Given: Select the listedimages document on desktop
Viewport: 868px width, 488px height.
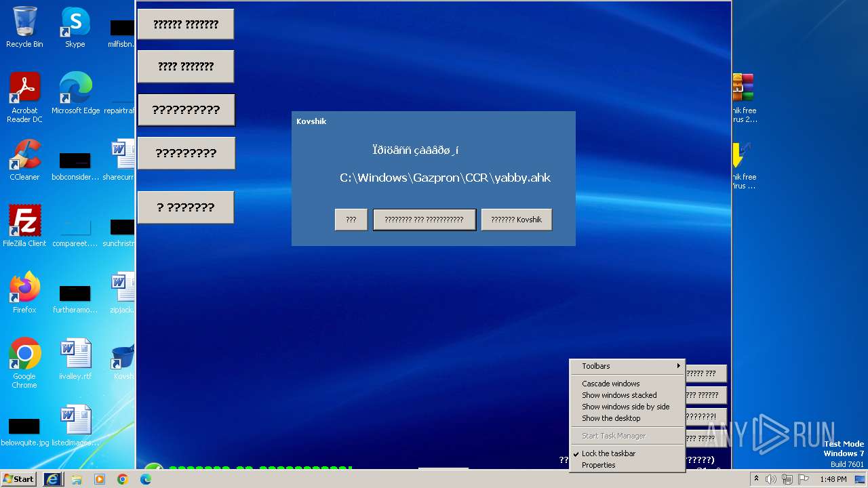Looking at the screenshot, I should (x=75, y=426).
